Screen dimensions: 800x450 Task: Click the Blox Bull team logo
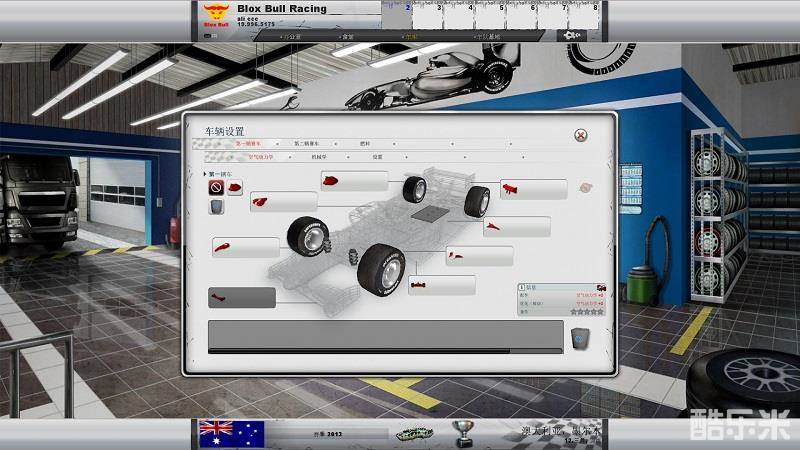(215, 14)
